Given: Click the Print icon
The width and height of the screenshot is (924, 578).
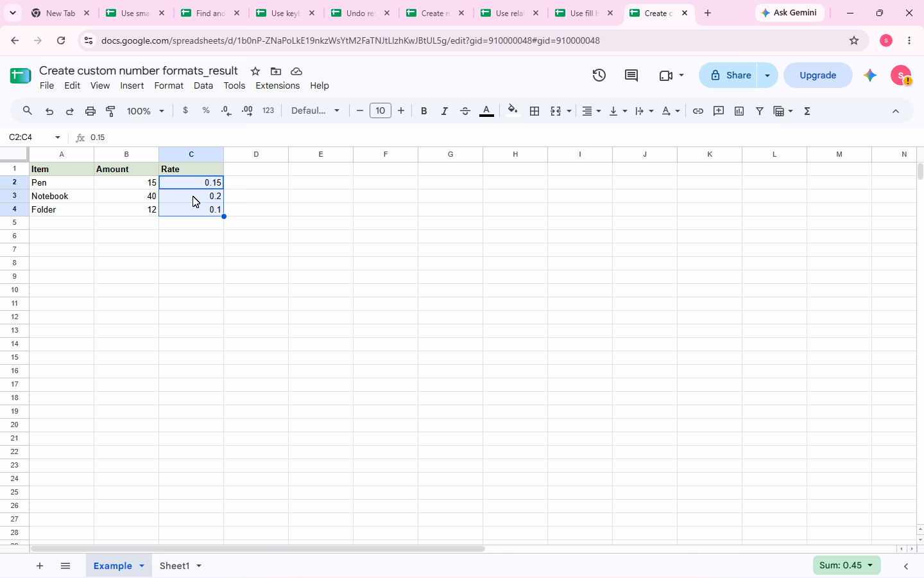Looking at the screenshot, I should pyautogui.click(x=90, y=111).
